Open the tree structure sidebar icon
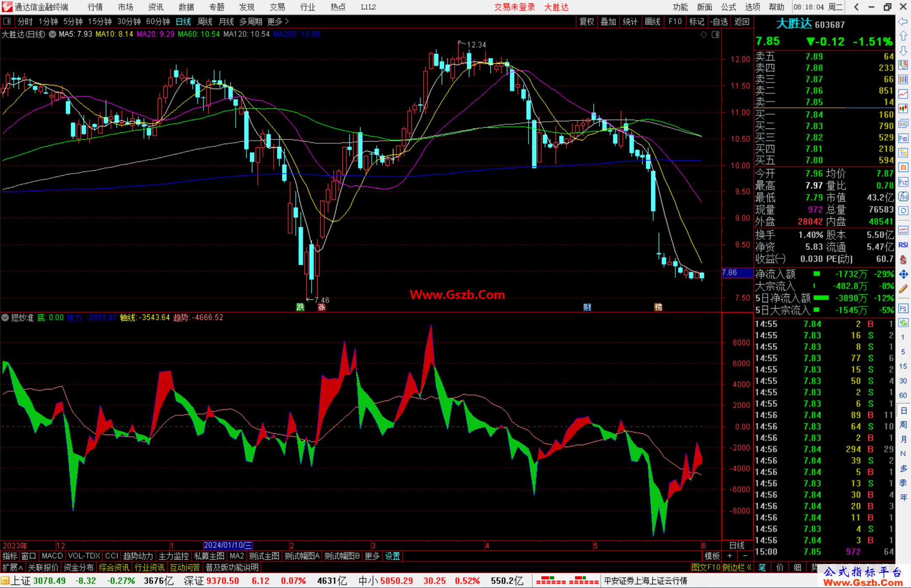Viewport: 911px width, 588px height. point(903,153)
